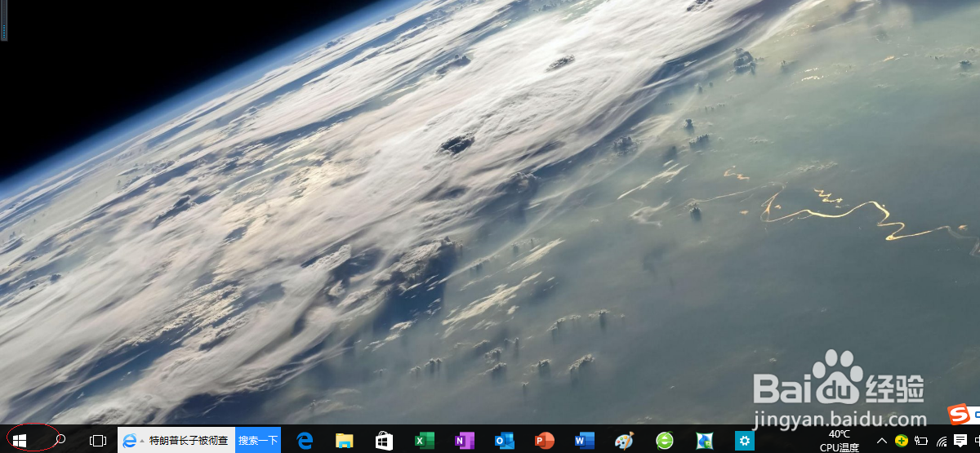Click the Internet Explorer logo in search bar
Viewport: 980px width, 453px height.
pyautogui.click(x=129, y=441)
